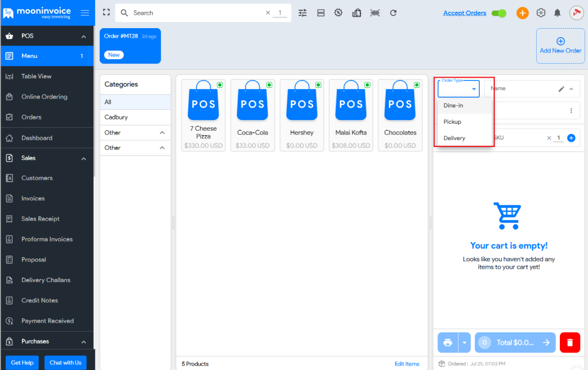The width and height of the screenshot is (588, 370).
Task: Toggle the green availability indicator on Malai Kofta
Action: pos(368,85)
